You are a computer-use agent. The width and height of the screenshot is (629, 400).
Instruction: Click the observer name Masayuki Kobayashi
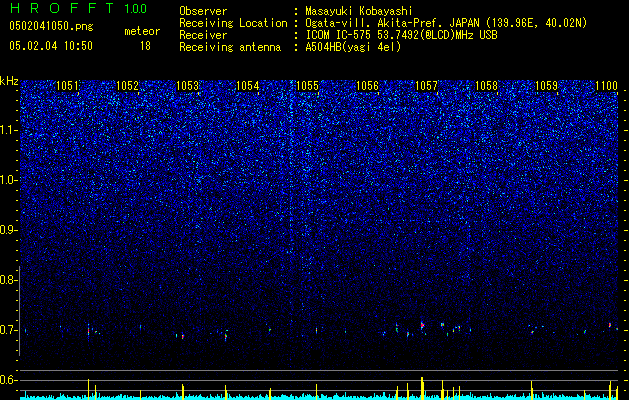coord(359,11)
